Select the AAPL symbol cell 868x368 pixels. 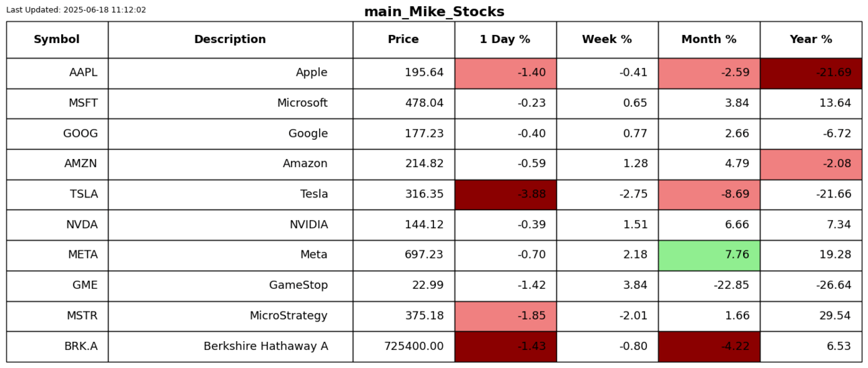pos(57,73)
